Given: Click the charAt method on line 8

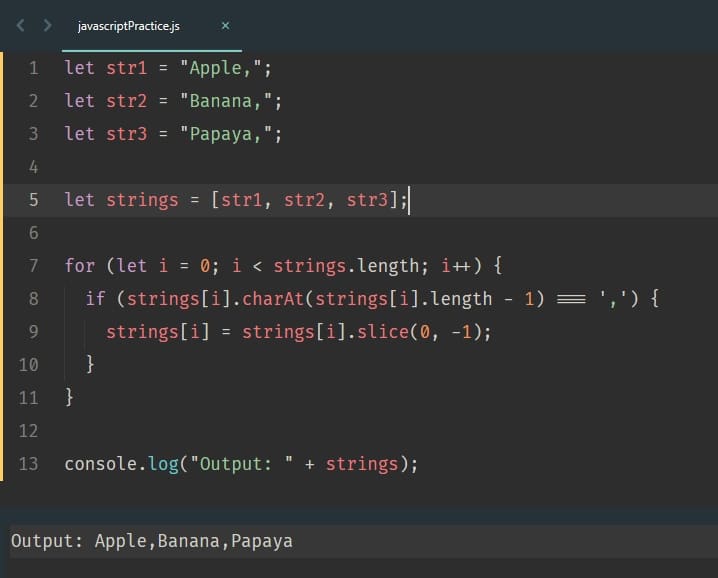Looking at the screenshot, I should coord(272,299).
